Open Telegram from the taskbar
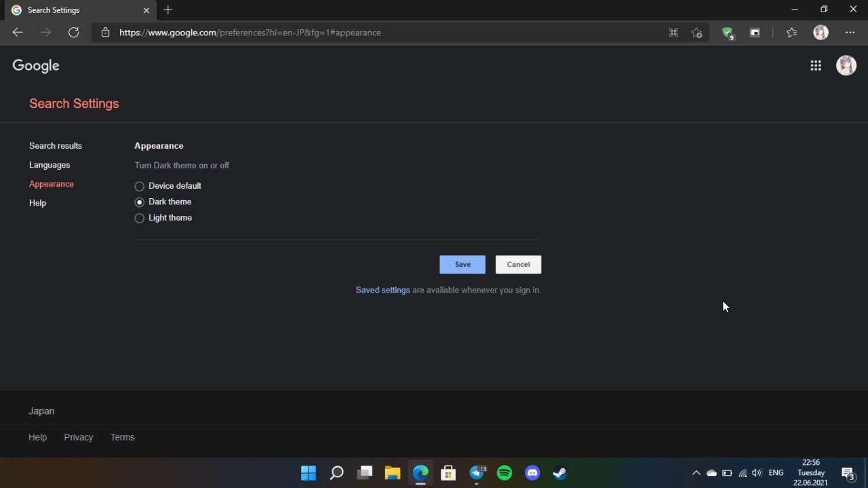This screenshot has width=868, height=488. tap(477, 472)
